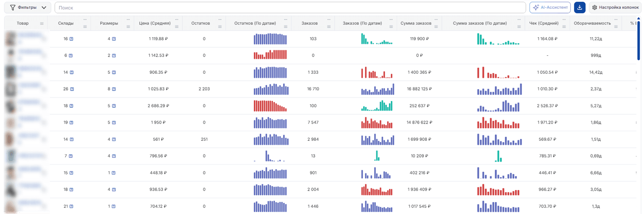The width and height of the screenshot is (644, 214).
Task: Open the Товар column hamburger menu
Action: [x=42, y=23]
